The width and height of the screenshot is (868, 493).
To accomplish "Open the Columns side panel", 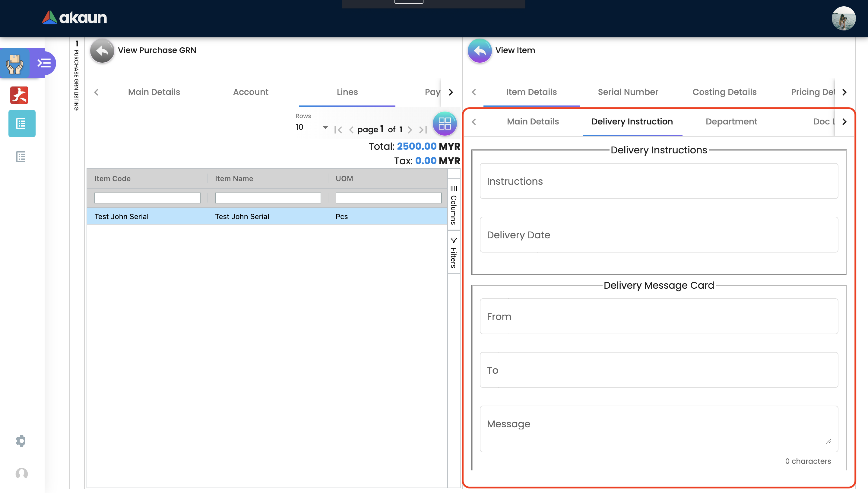I will (x=453, y=205).
